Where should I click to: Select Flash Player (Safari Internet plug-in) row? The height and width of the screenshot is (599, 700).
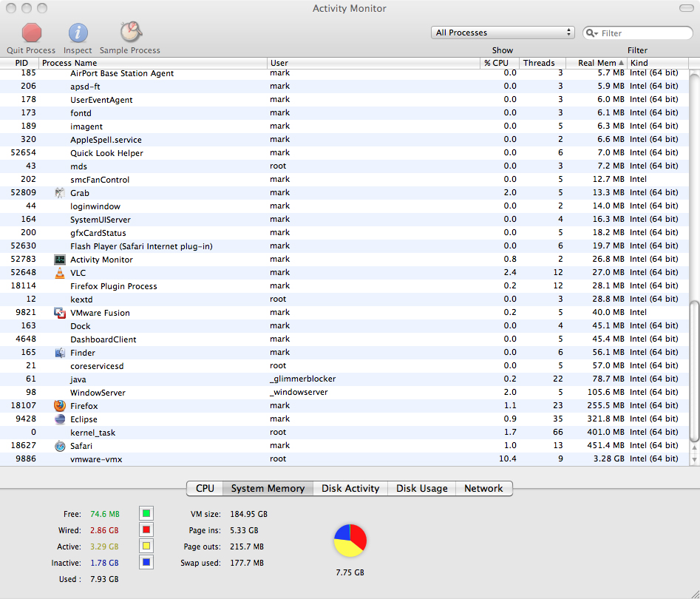(x=344, y=246)
